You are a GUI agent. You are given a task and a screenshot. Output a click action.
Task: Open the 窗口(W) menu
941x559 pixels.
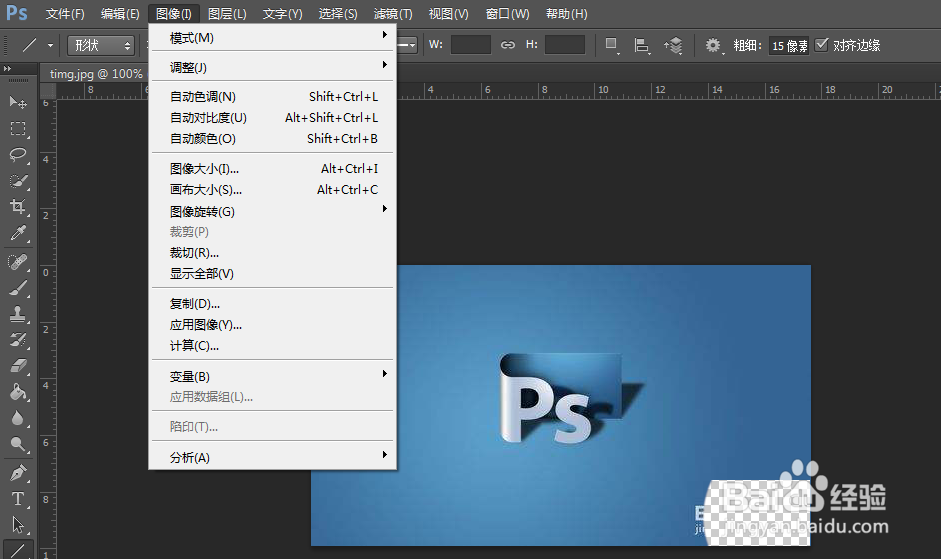click(507, 13)
